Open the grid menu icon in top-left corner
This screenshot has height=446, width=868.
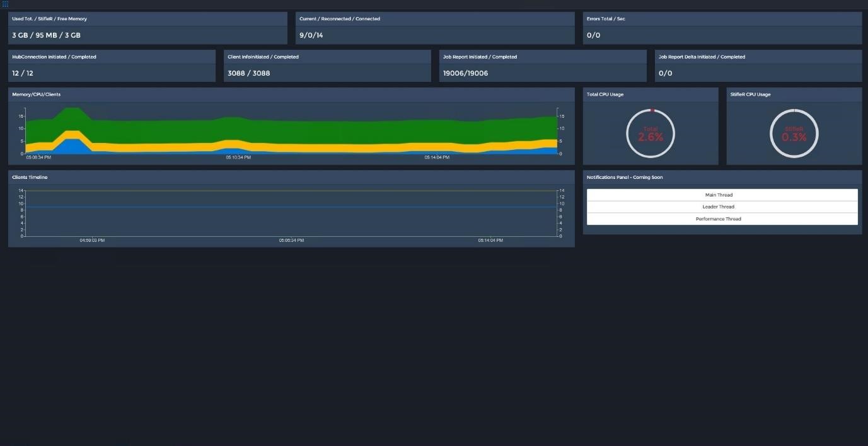[x=5, y=4]
